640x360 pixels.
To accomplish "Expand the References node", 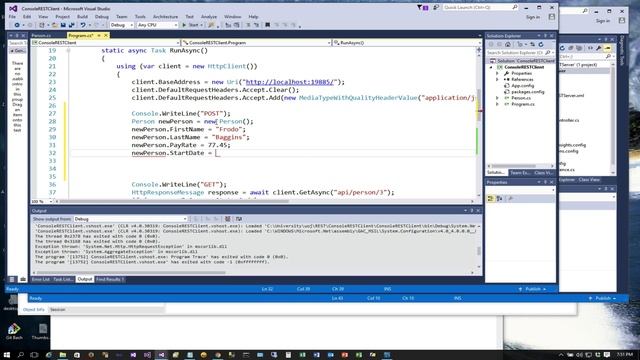I will click(x=497, y=80).
